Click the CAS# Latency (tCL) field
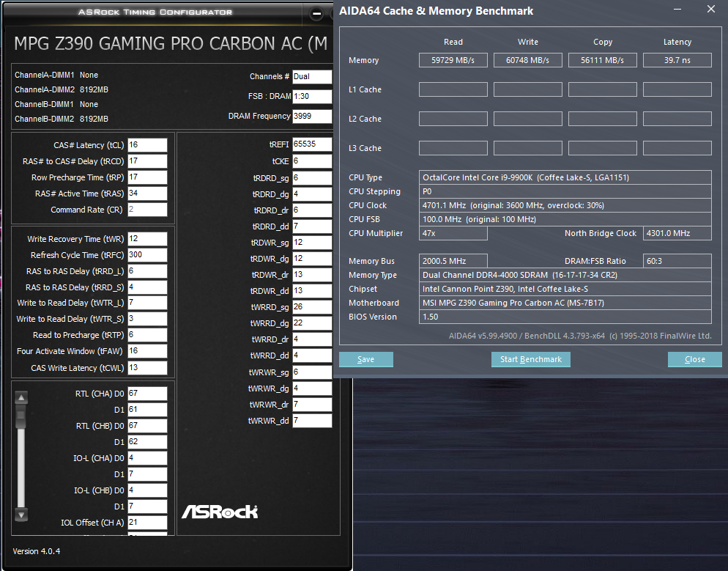 147,145
